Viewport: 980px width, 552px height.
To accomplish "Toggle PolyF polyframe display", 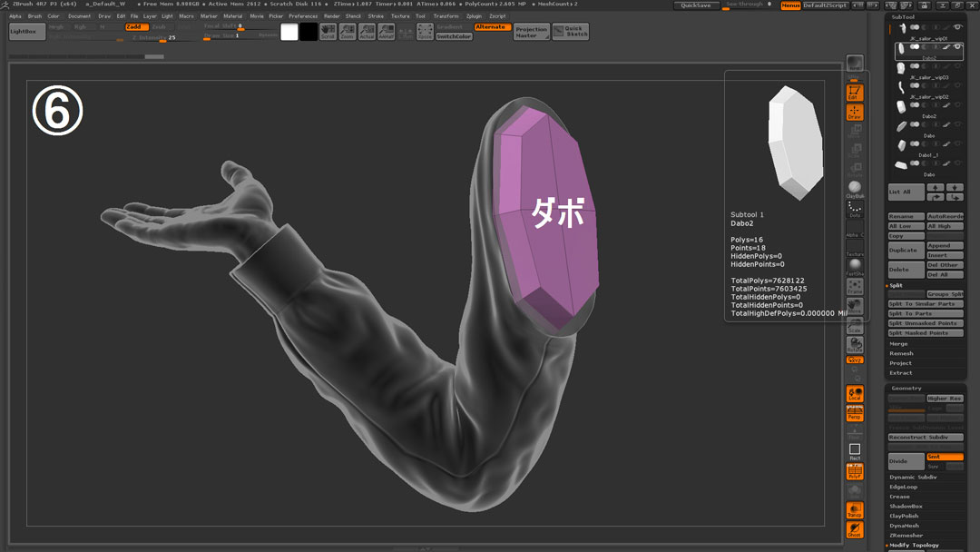I will click(855, 471).
